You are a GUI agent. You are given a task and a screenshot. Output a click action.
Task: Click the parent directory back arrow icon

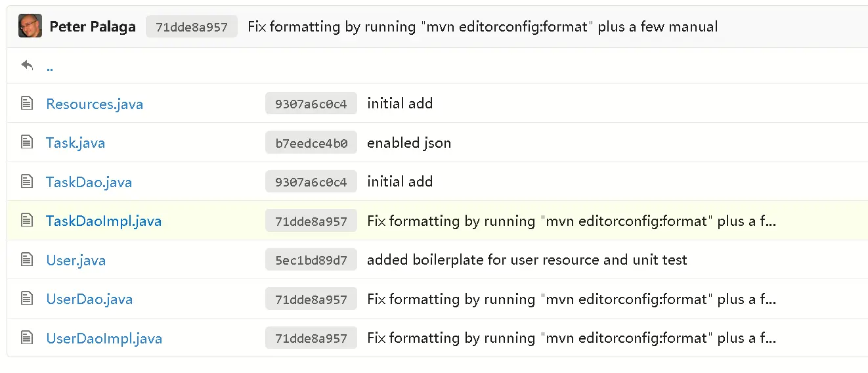[x=27, y=66]
